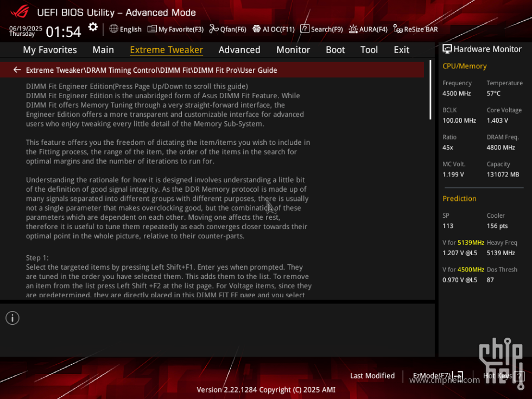Click the back arrow in breadcrumb

(x=17, y=70)
